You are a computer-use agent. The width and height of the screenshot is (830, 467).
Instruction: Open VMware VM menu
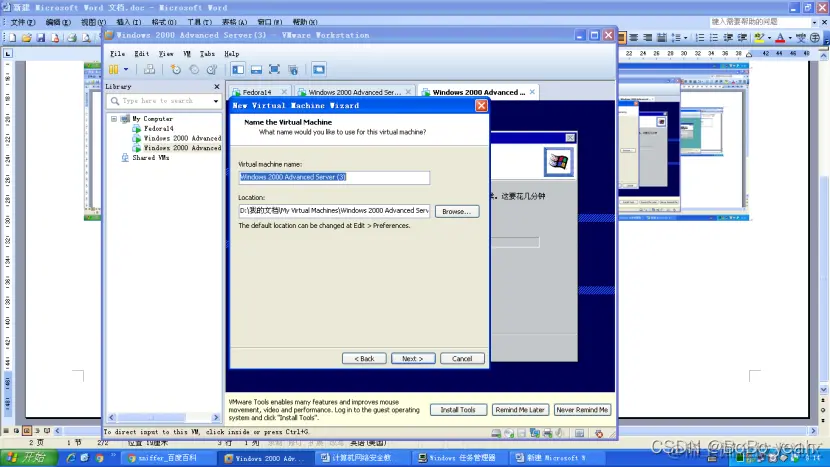pyautogui.click(x=187, y=53)
